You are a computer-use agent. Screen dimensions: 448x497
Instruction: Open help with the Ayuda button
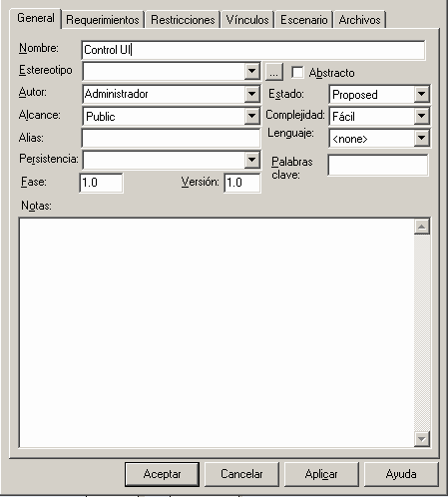coord(401,474)
